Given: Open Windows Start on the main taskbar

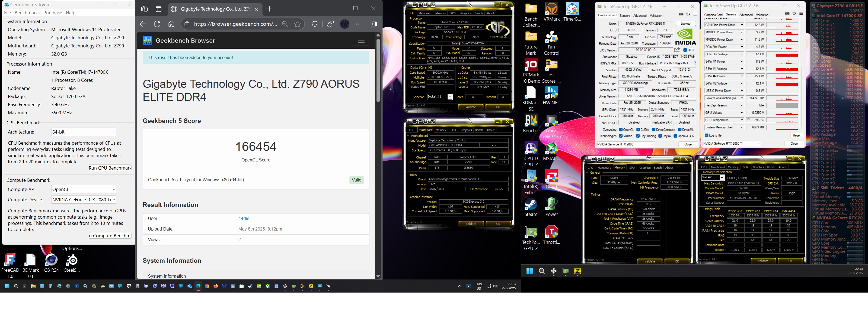Looking at the screenshot, I should [x=7, y=286].
